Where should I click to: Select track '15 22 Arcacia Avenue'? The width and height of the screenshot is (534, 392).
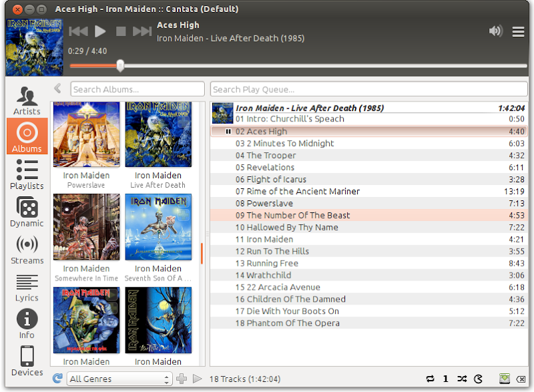coord(369,287)
